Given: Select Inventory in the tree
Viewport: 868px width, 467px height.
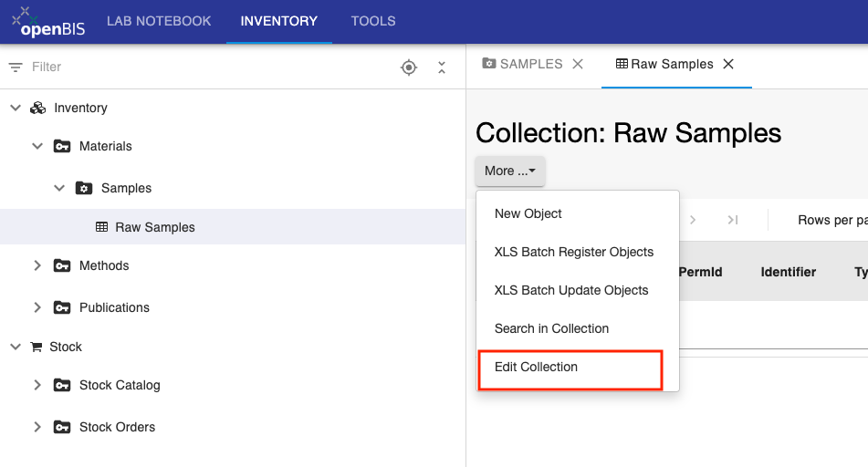Looking at the screenshot, I should (x=81, y=108).
